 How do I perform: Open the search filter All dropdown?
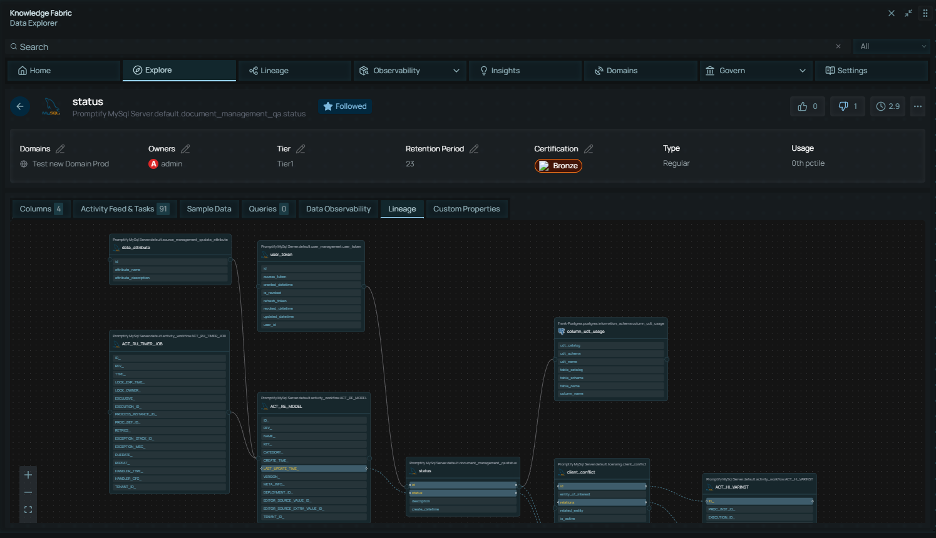(x=893, y=46)
